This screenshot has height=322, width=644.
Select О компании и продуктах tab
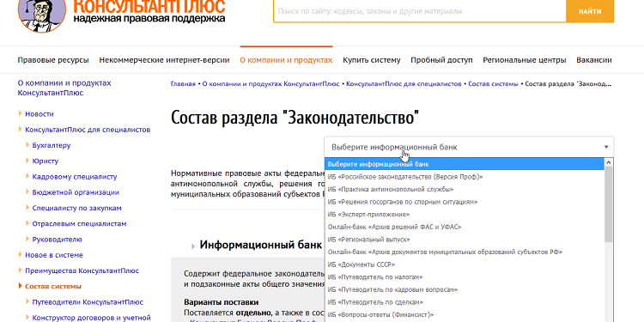click(x=286, y=60)
